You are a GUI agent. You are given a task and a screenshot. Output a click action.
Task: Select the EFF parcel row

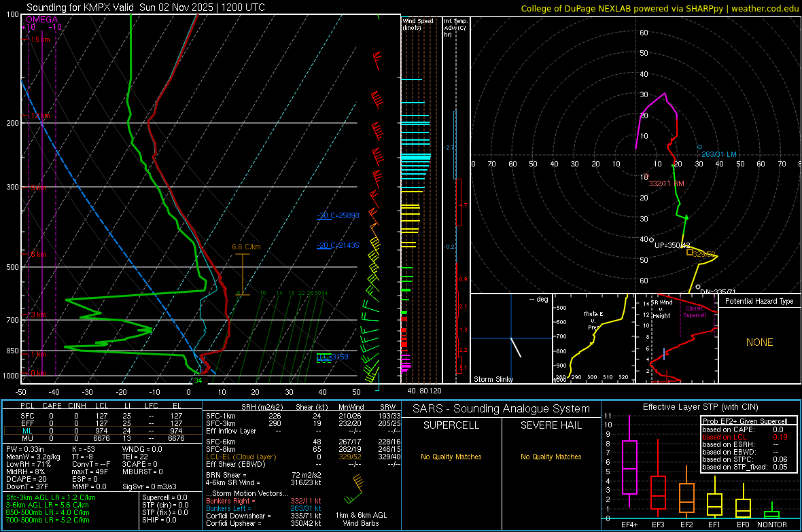103,423
